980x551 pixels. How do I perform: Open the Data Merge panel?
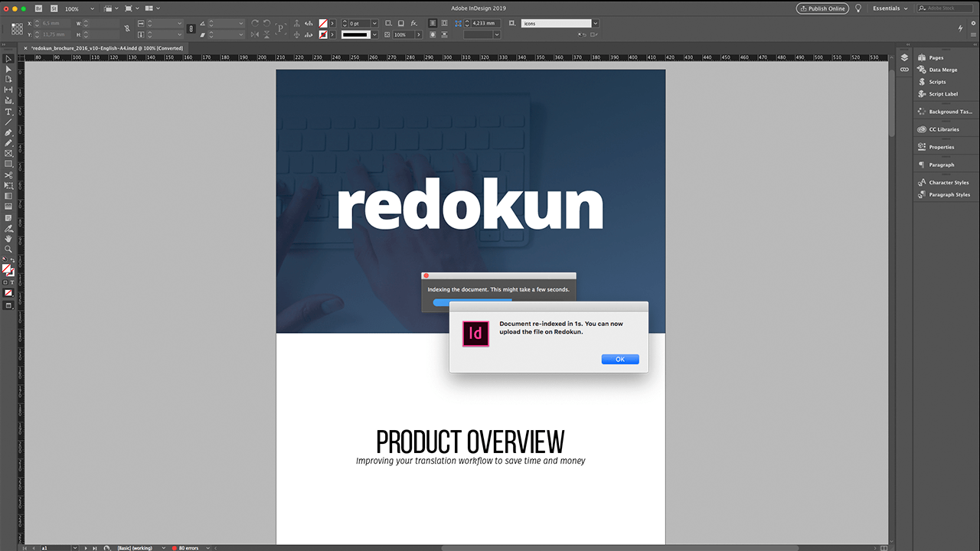coord(937,70)
